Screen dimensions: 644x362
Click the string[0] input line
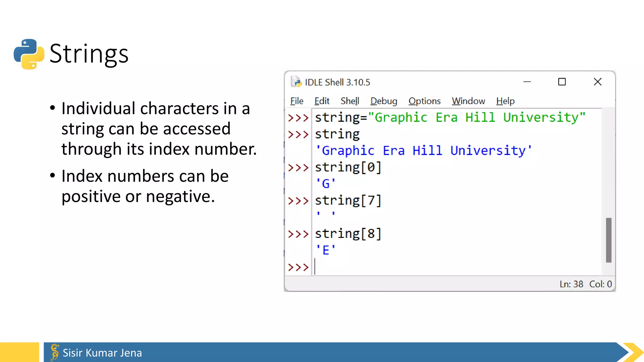pos(348,167)
